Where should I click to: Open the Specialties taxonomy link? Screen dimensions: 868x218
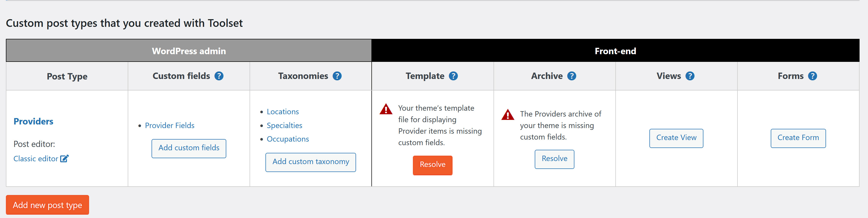284,125
